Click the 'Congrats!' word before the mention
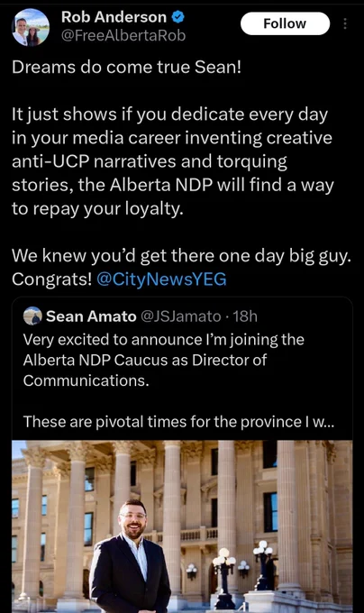The height and width of the screenshot is (613, 364). pos(51,279)
